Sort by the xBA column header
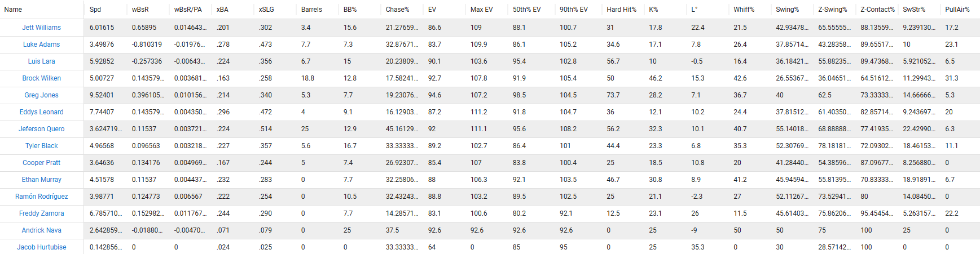Image resolution: width=980 pixels, height=254 pixels. click(223, 10)
